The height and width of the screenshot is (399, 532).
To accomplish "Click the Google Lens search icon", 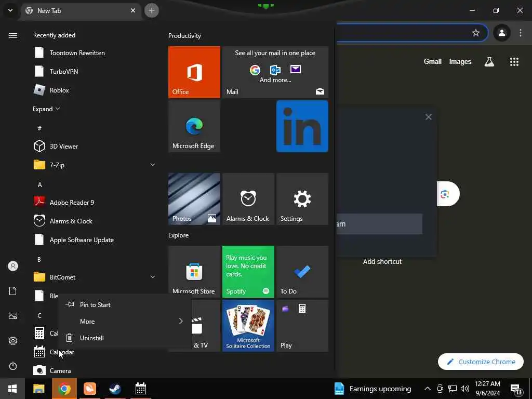I will [x=445, y=194].
